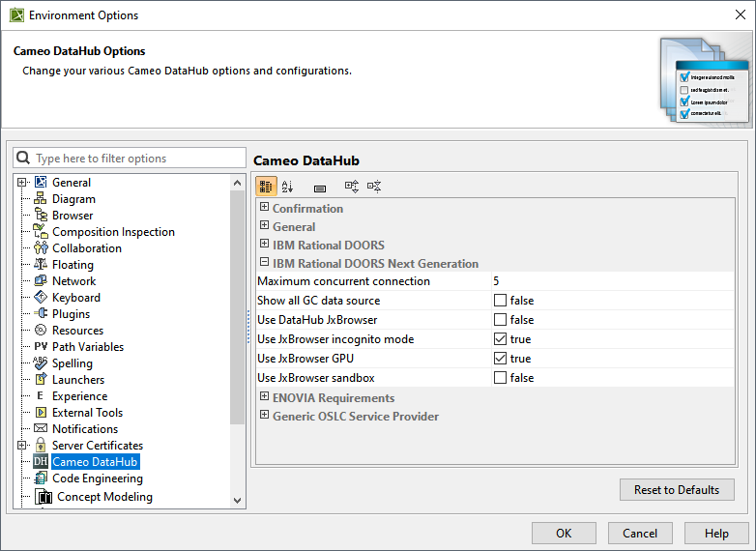
Task: Click the Collapse all categories icon
Action: [374, 187]
